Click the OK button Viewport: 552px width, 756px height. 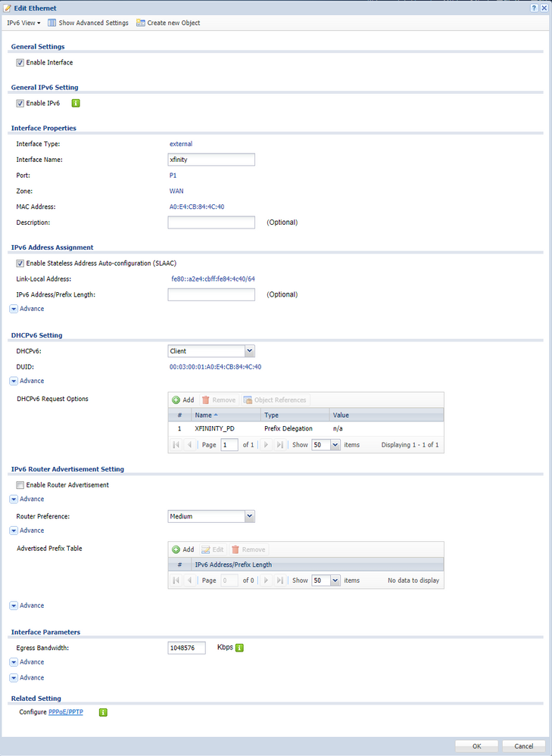(x=477, y=746)
